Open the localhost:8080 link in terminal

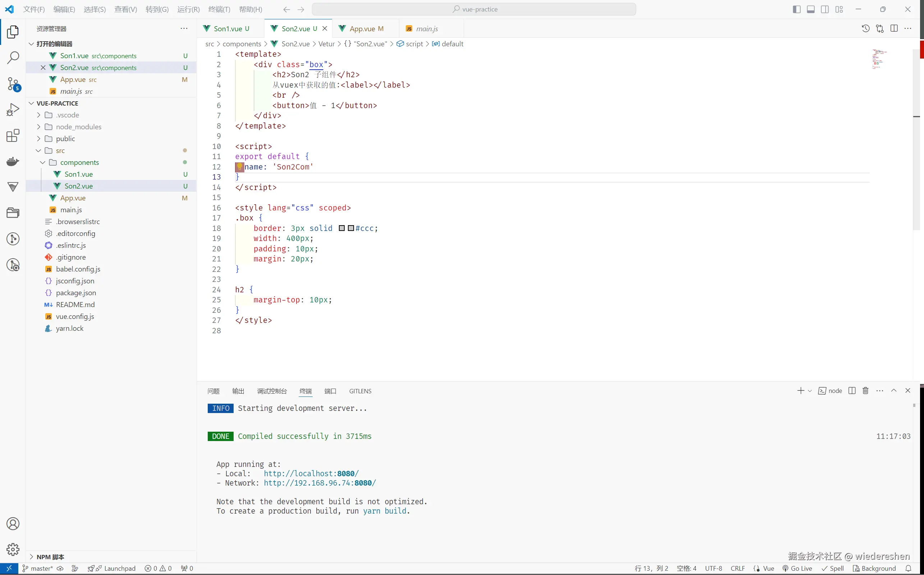tap(311, 473)
